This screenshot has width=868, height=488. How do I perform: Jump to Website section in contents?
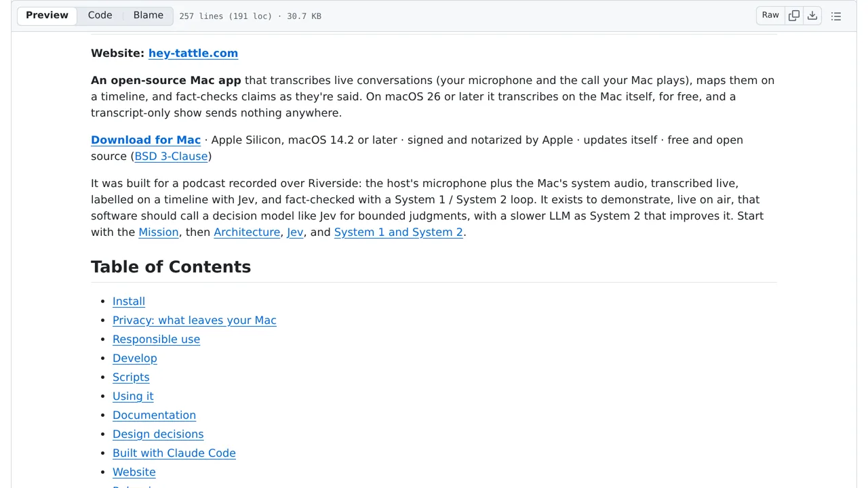[134, 472]
